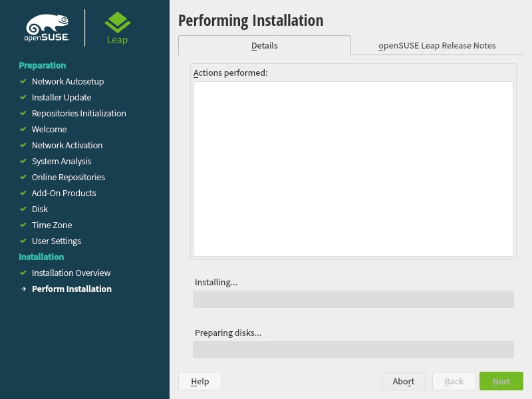Click the green Leap logo icon
Viewport: 532px width, 399px height.
click(118, 23)
